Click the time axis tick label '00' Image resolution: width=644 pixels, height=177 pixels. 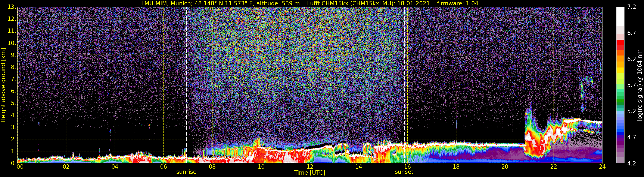[20, 167]
